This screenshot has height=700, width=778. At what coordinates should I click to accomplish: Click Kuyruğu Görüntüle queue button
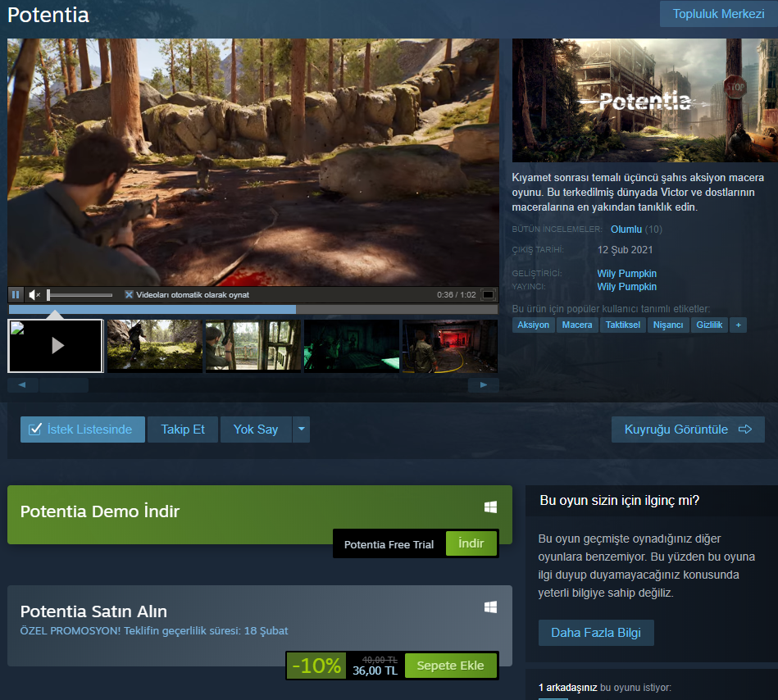point(688,430)
